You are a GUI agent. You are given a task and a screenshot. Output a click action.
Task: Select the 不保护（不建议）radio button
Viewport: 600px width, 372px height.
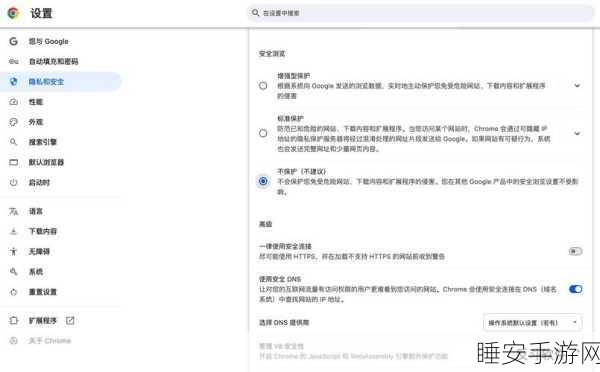(x=263, y=181)
